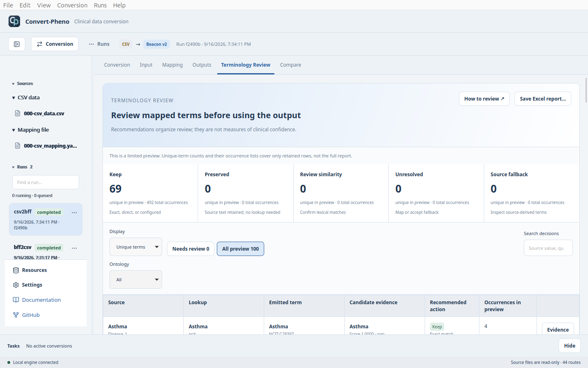Click the Unresolved summary card

(436, 193)
